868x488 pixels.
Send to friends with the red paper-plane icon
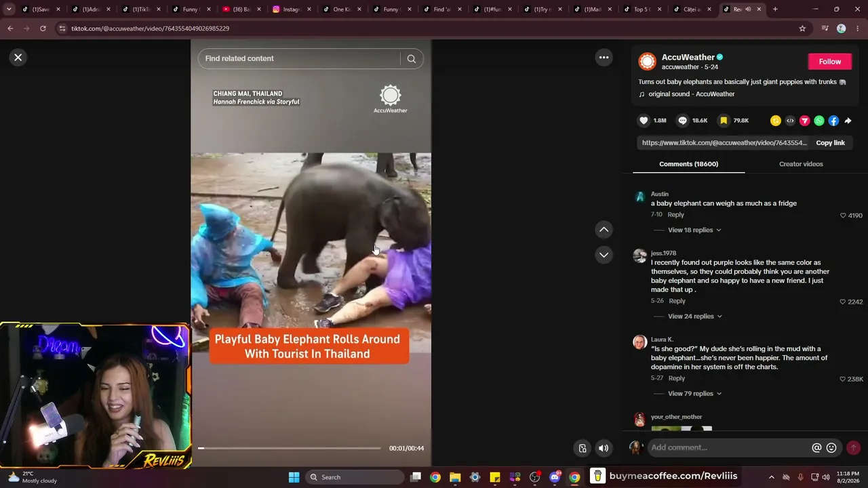click(805, 121)
